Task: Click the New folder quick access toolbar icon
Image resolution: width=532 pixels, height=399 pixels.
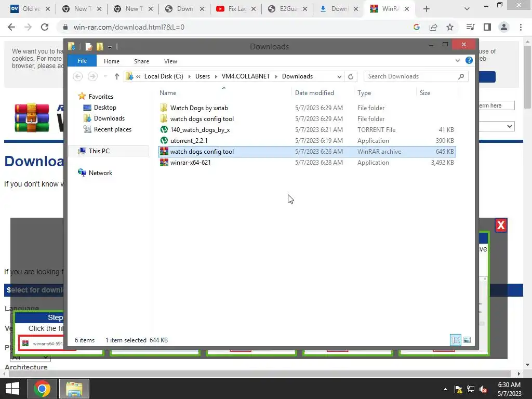Action: pos(100,46)
